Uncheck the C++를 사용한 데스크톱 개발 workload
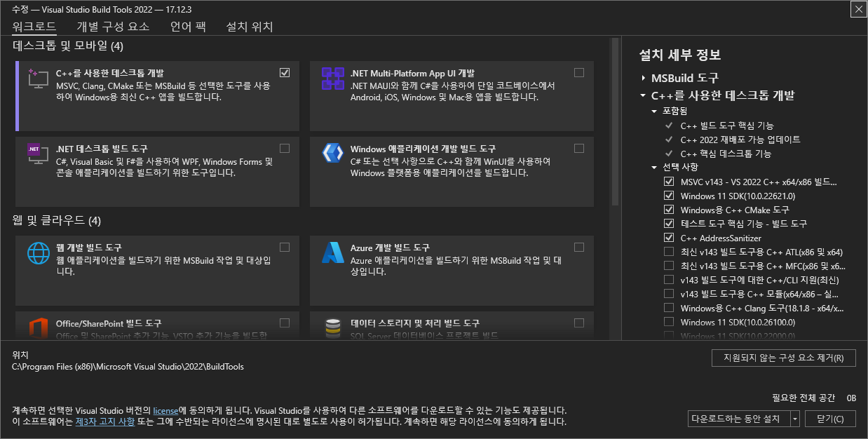The image size is (868, 439). coord(285,72)
